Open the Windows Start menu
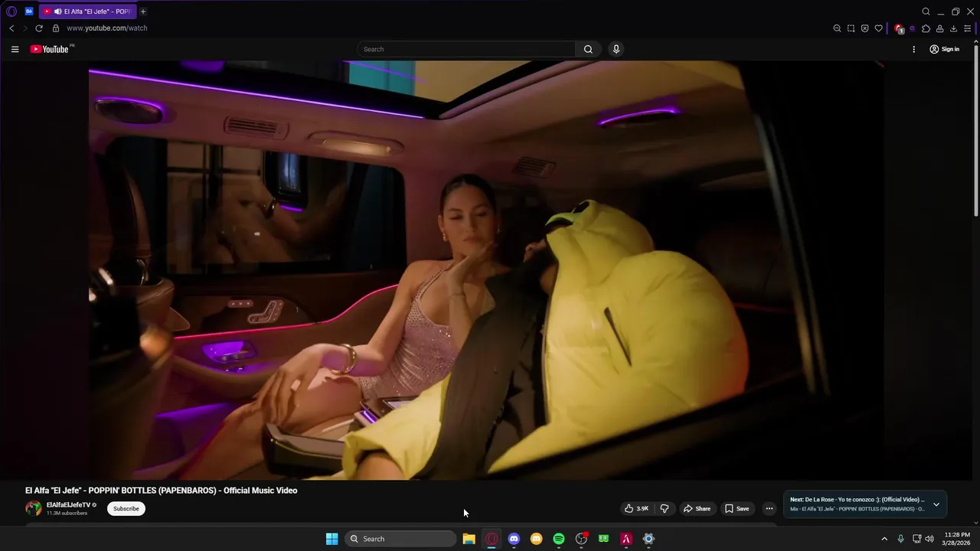This screenshot has width=980, height=551. (x=332, y=539)
